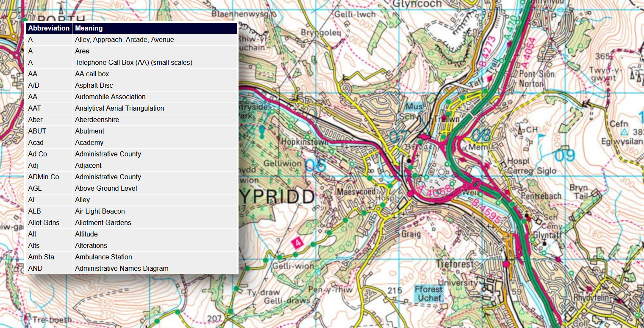Viewport: 644px width, 328px height.
Task: Click the Carreg Siglo map label
Action: click(533, 171)
